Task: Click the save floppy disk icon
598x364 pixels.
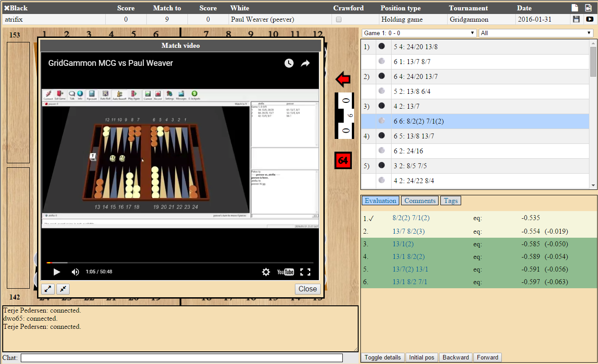Action: 576,19
